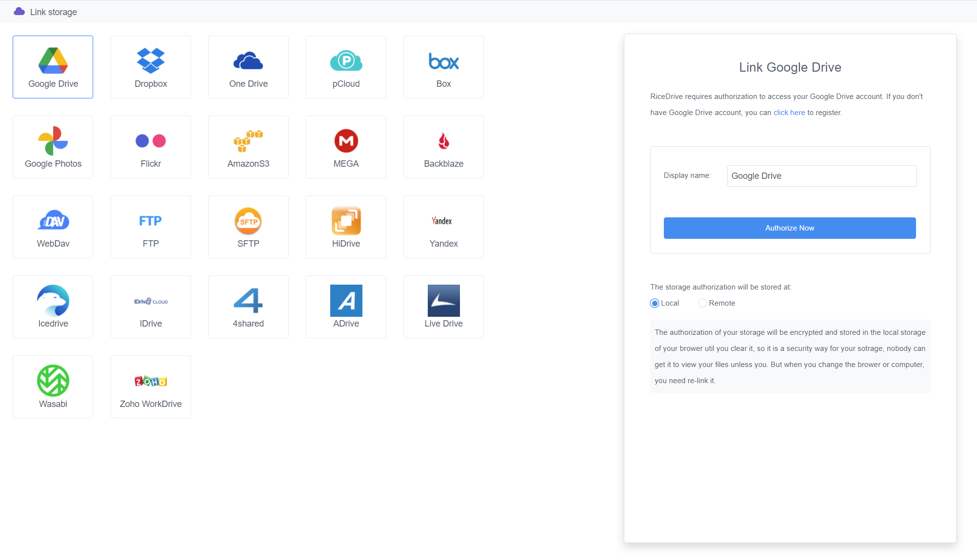Select the One Drive cloud icon
977x560 pixels.
click(x=248, y=61)
